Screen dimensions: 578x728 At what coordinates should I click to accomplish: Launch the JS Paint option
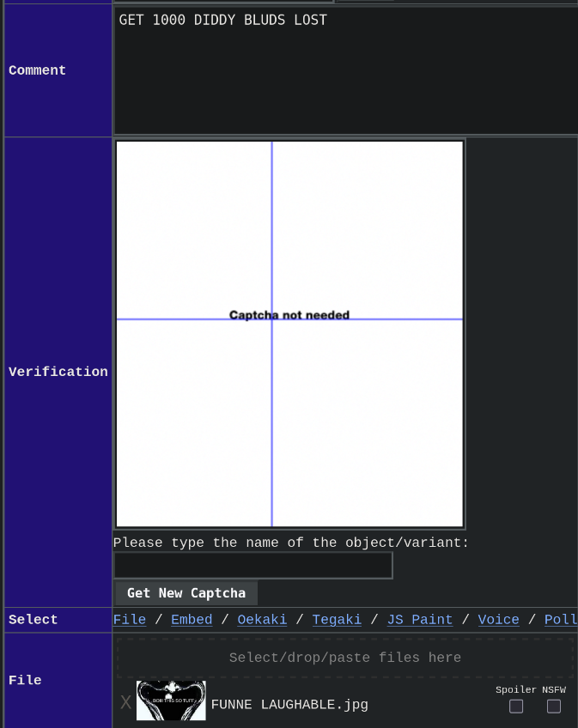click(420, 619)
